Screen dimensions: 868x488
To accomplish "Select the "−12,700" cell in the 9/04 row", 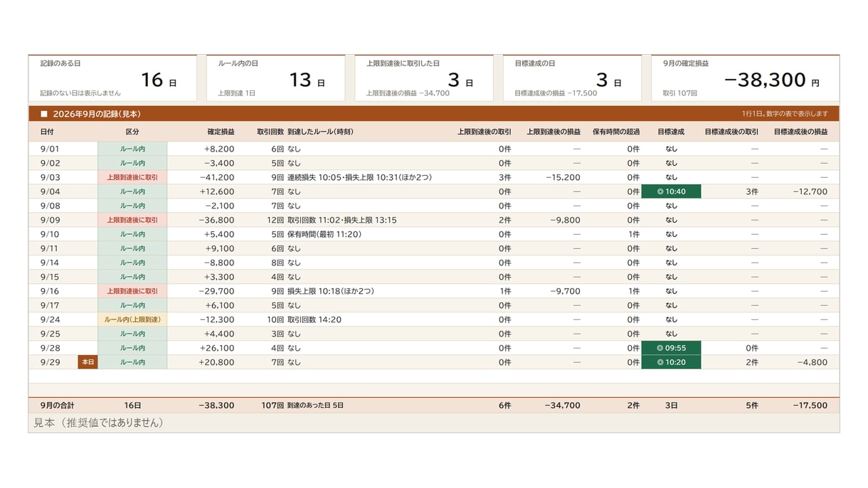I will tap(810, 191).
